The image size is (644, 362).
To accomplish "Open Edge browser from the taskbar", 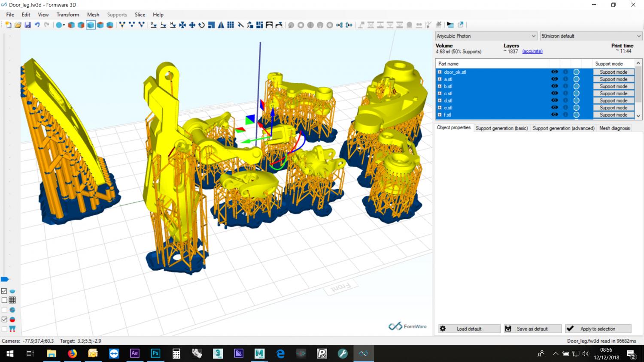I will click(280, 353).
